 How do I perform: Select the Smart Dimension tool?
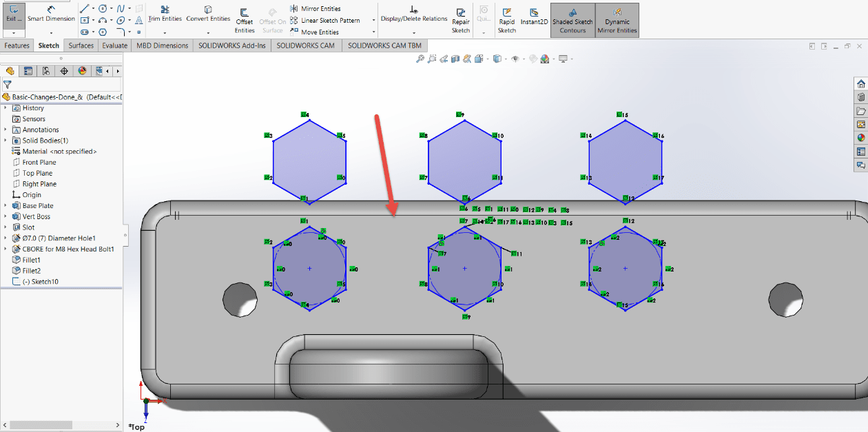pos(51,14)
